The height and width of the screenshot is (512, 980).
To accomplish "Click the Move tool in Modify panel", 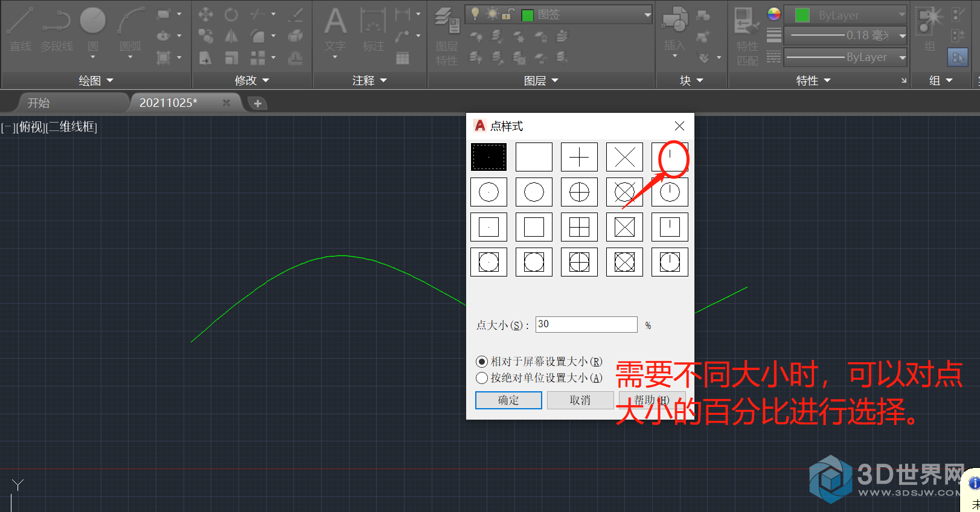I will tap(205, 14).
